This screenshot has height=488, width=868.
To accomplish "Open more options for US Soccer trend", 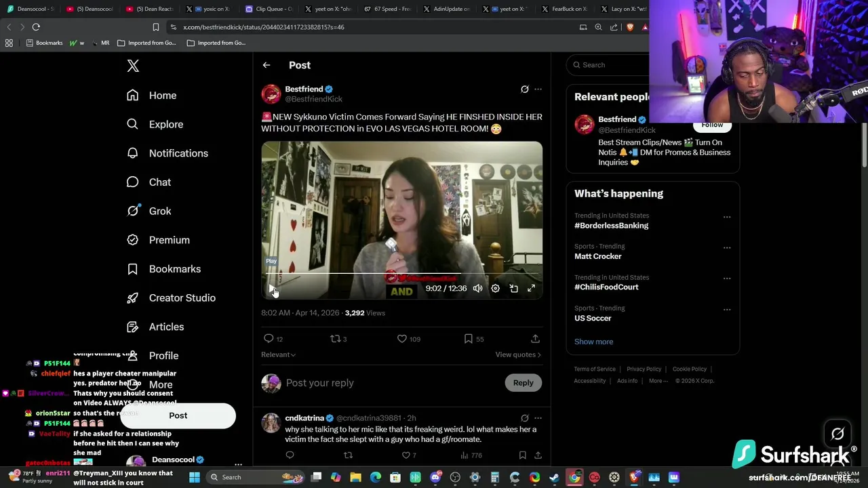I will tap(727, 310).
